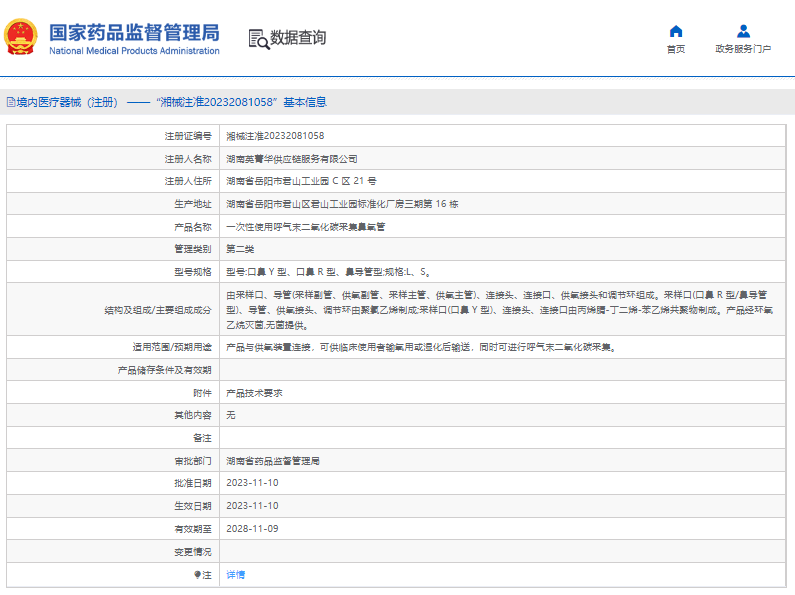Image resolution: width=795 pixels, height=595 pixels.
Task: Click the 适用范围/预期用途 label
Action: [x=172, y=347]
